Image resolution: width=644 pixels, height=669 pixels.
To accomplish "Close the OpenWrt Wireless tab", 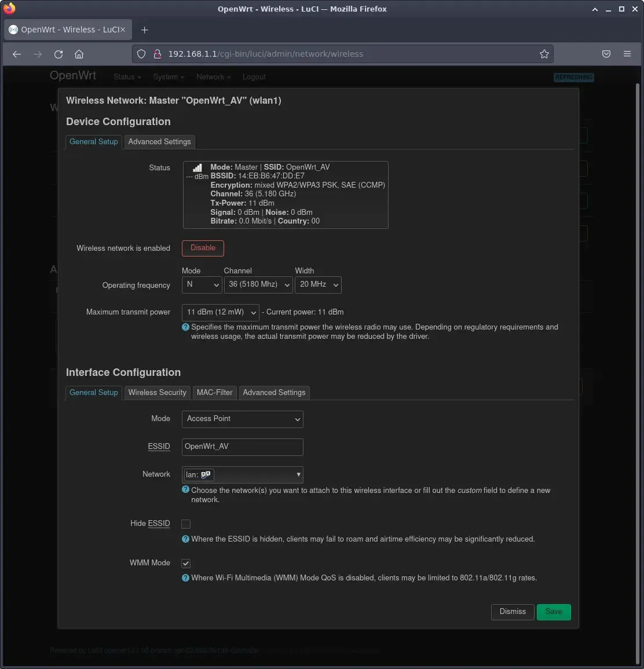I will click(122, 30).
